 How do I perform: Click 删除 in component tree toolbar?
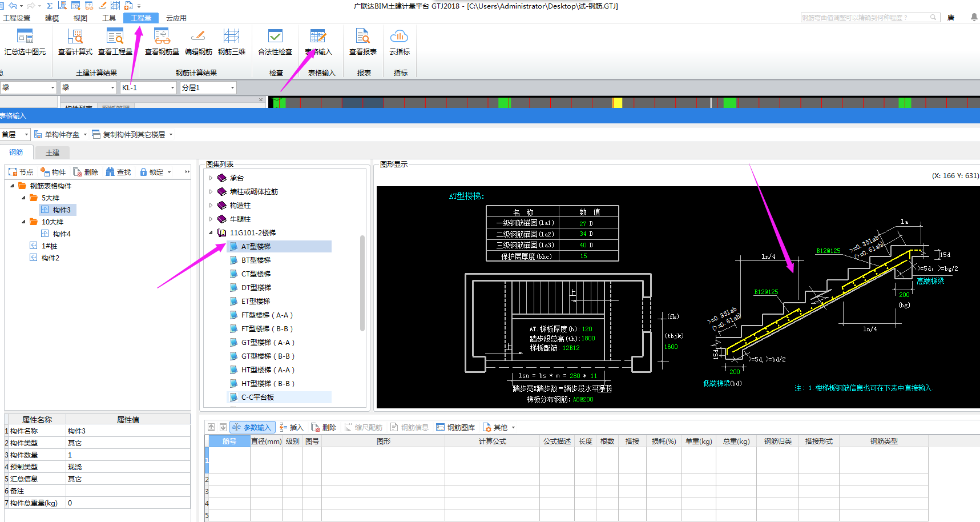[86, 172]
